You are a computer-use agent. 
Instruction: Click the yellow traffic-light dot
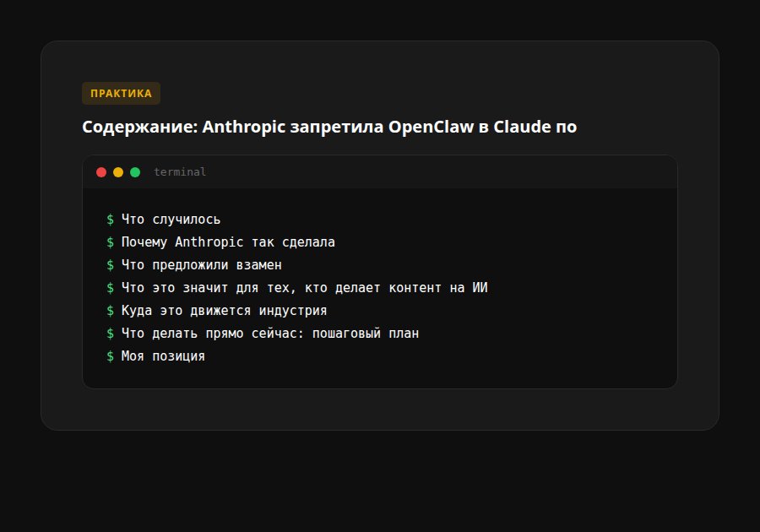tap(118, 171)
